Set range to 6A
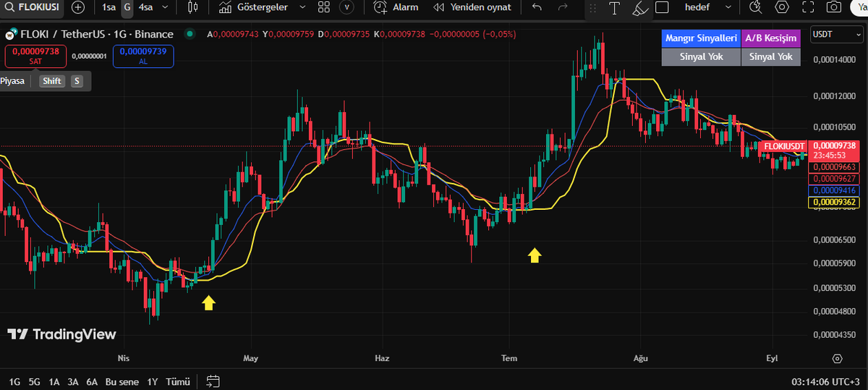Viewport: 868px width, 390px height. tap(92, 381)
